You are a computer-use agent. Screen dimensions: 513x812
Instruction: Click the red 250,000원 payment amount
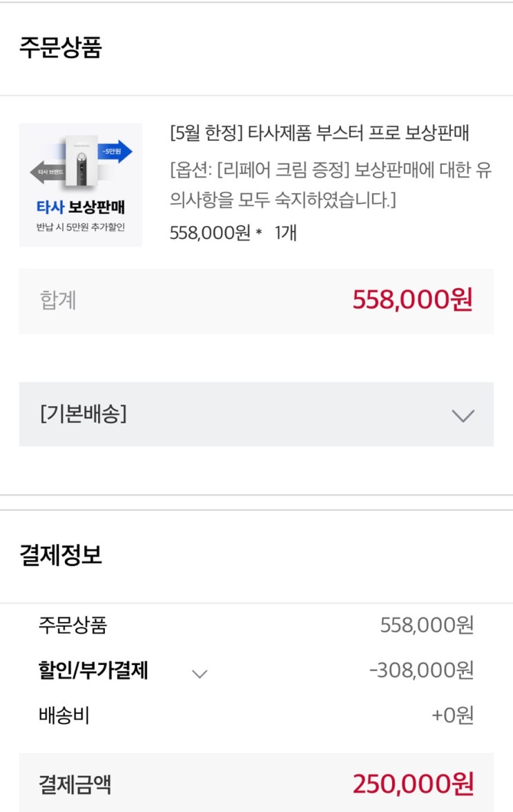[413, 784]
